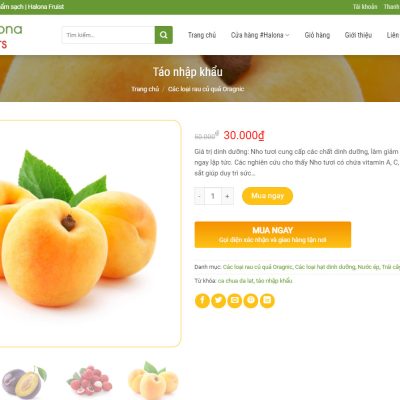This screenshot has height=400, width=400.
Task: Select the lychee product thumbnail
Action: 89,382
